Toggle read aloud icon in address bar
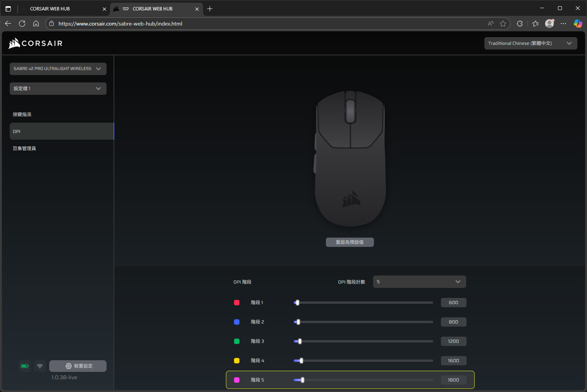 tap(491, 24)
